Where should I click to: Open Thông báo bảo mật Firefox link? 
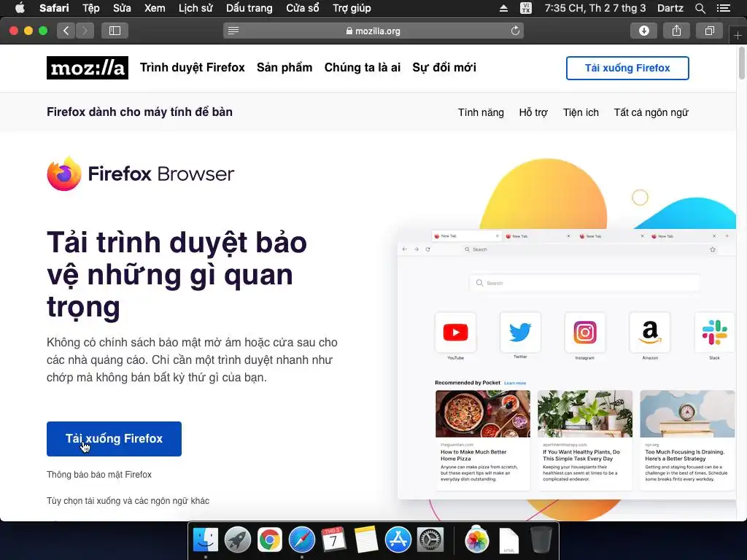99,474
